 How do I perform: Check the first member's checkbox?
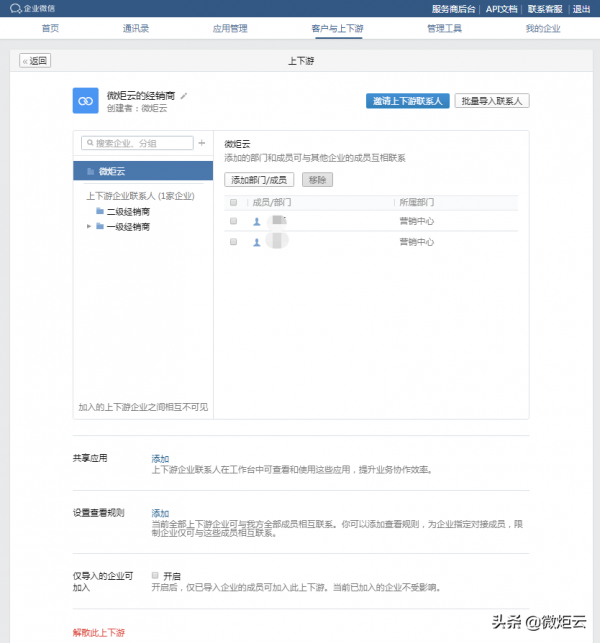[233, 221]
